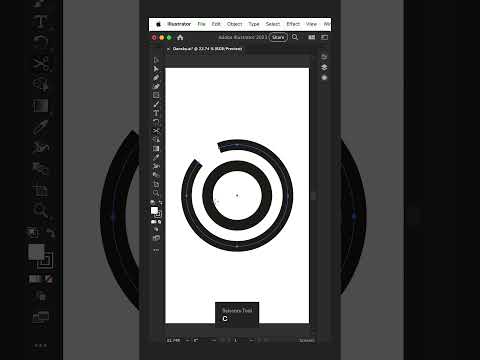Select the Gradient tool

(x=156, y=149)
